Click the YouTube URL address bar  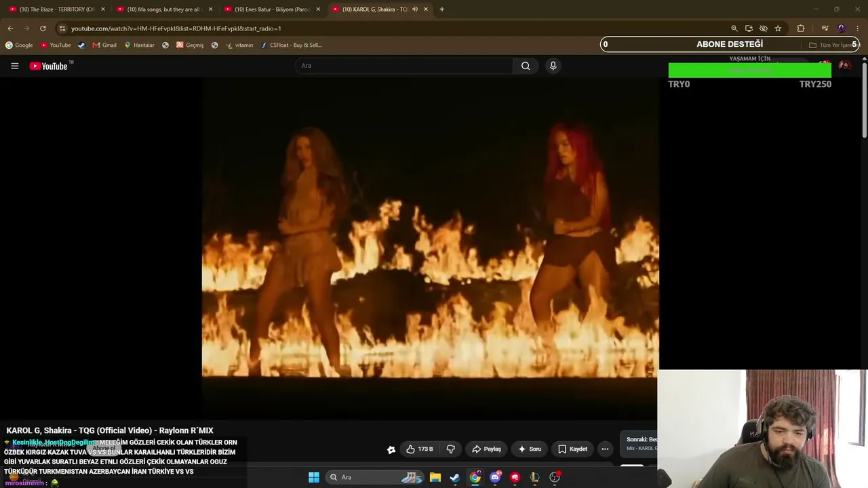tap(393, 28)
